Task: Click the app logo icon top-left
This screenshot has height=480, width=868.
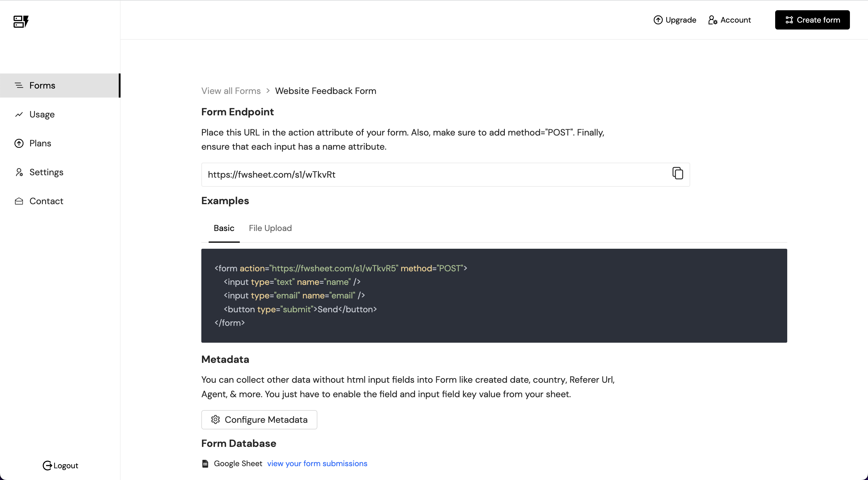Action: point(20,22)
